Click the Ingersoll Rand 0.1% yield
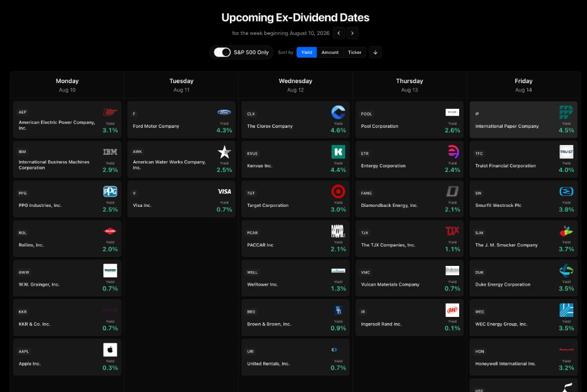The width and height of the screenshot is (587, 392). tap(453, 328)
